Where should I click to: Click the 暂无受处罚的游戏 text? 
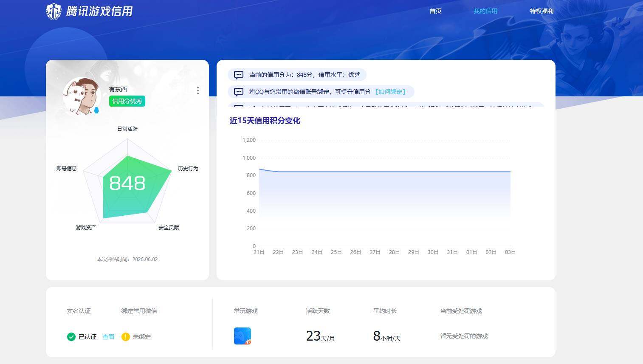[x=464, y=336]
